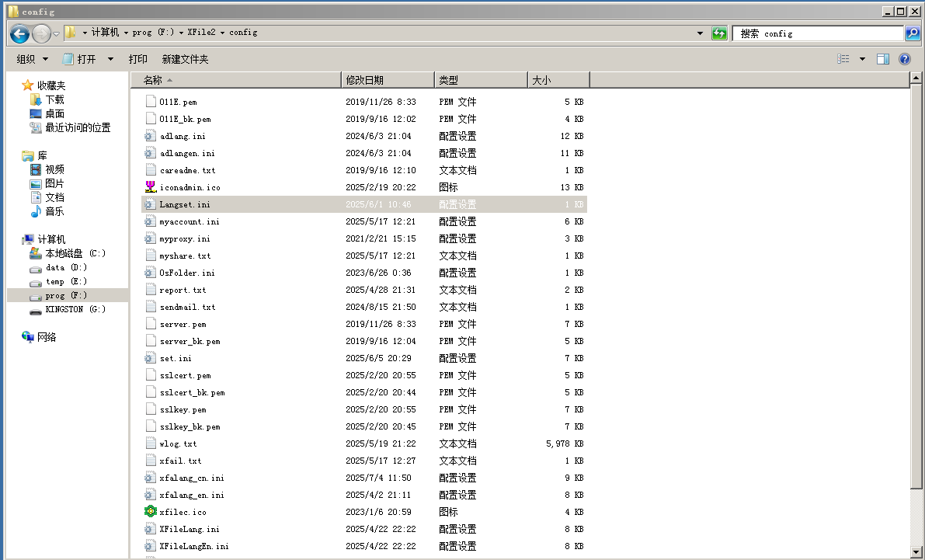Click the 打印 toolbar button
Image resolution: width=925 pixels, height=560 pixels.
tap(138, 59)
